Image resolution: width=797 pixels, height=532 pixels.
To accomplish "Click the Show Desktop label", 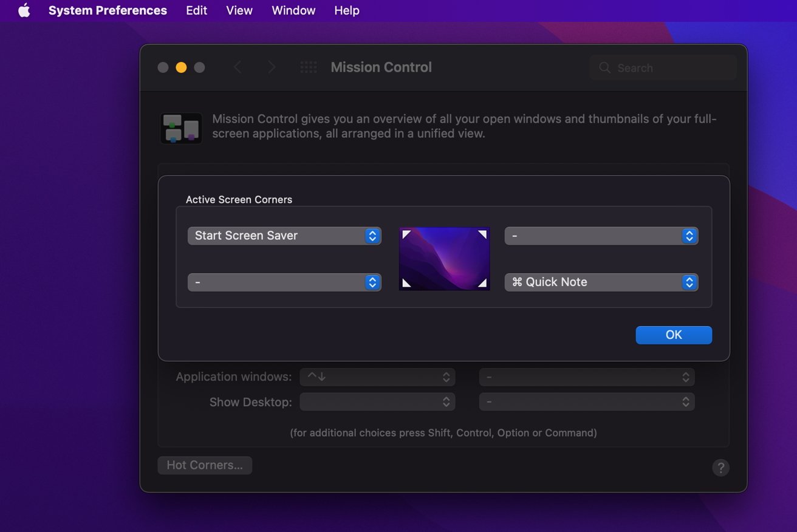I will [251, 402].
